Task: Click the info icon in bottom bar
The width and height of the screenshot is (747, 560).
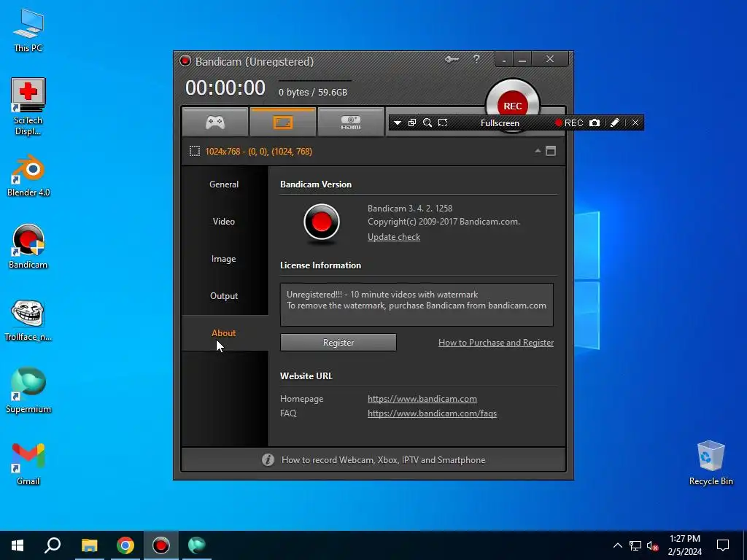Action: pyautogui.click(x=268, y=459)
